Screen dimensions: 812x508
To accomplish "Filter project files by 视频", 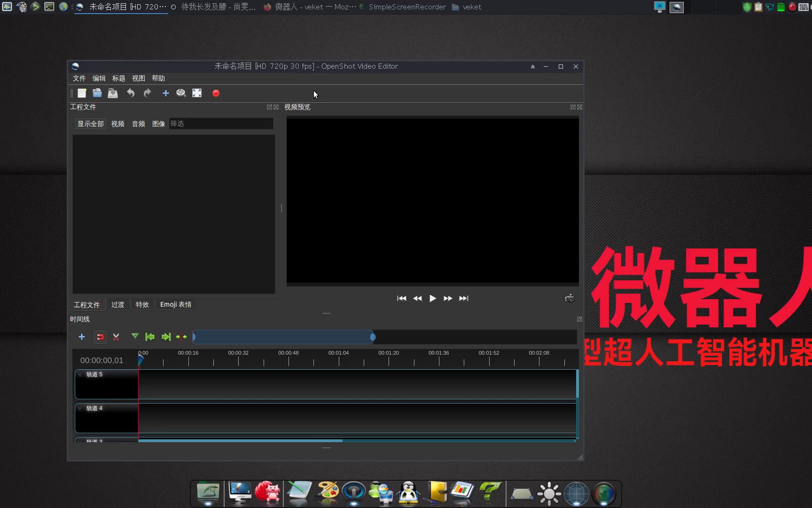I will (x=117, y=124).
